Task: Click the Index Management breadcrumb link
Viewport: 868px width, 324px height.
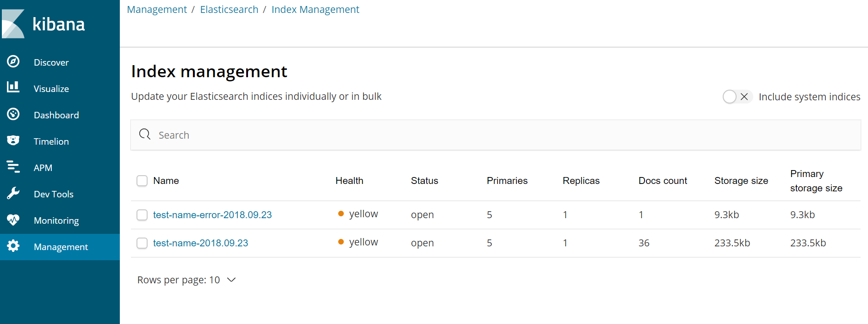Action: 315,9
